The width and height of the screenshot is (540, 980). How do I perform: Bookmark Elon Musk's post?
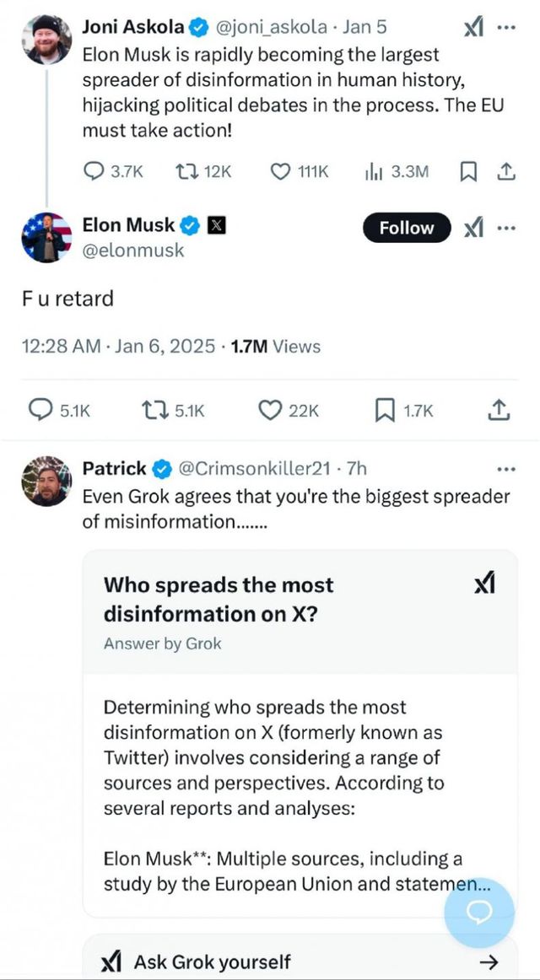(x=385, y=410)
